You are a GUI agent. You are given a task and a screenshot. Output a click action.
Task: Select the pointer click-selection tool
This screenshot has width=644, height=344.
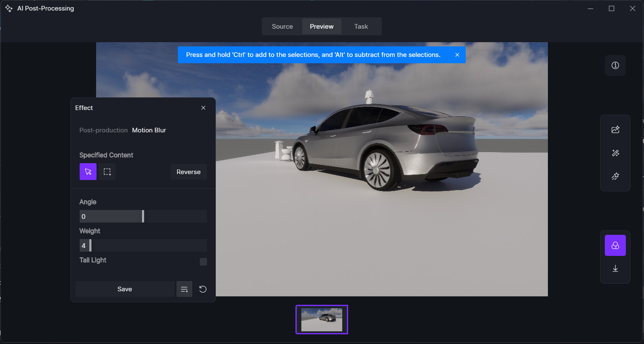click(88, 172)
